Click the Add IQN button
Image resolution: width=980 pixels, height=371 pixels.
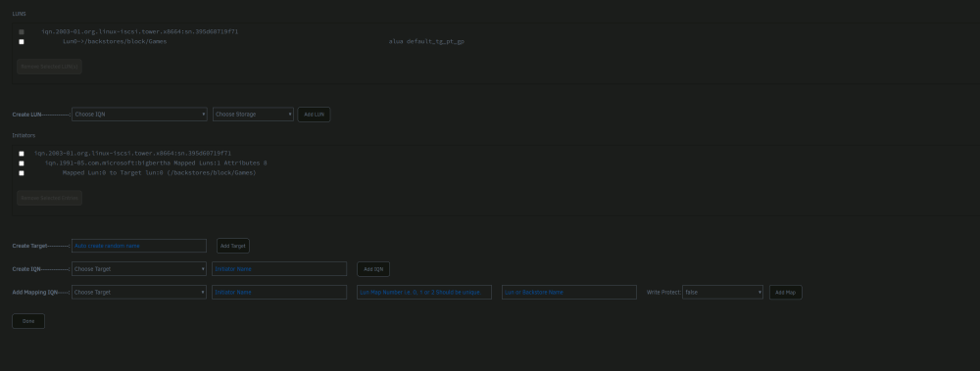373,269
